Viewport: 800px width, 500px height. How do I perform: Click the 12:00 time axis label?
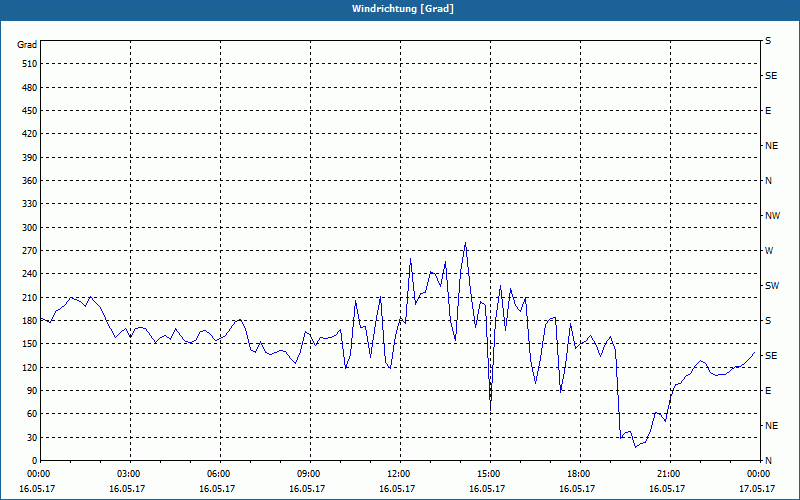[x=400, y=474]
